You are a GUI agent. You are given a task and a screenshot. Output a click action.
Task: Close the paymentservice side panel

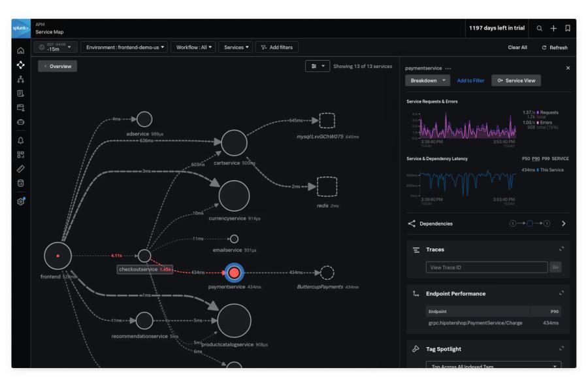coord(568,68)
